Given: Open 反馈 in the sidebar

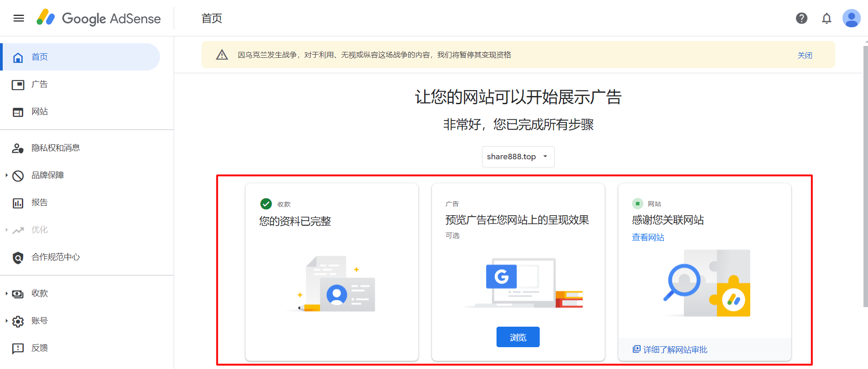Looking at the screenshot, I should pos(81,348).
